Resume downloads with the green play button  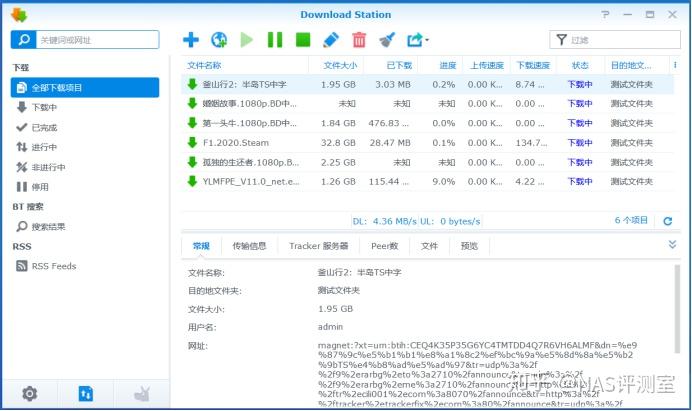[x=247, y=40]
